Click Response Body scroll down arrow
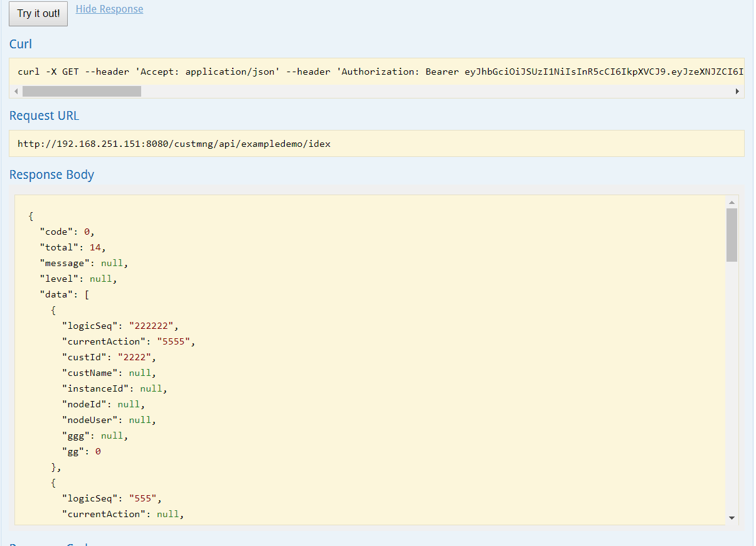This screenshot has width=756, height=546. click(x=732, y=518)
